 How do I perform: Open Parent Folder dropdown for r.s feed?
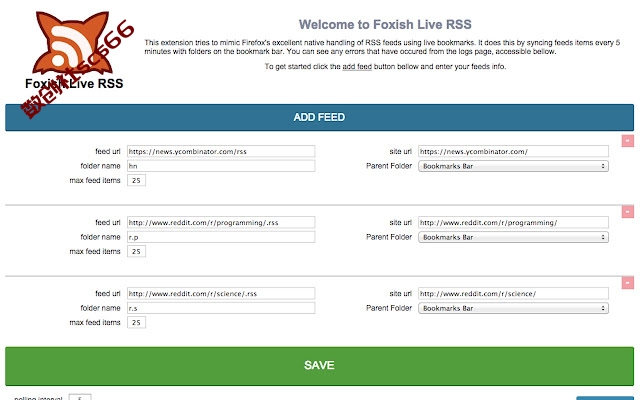coord(513,308)
